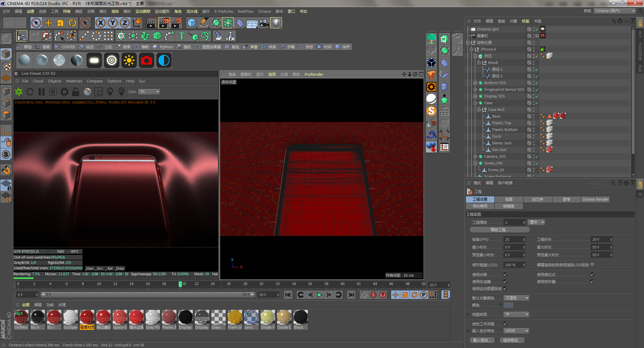Screen dimensions: 644x348
Task: Click the autokeying button
Action: point(373,295)
